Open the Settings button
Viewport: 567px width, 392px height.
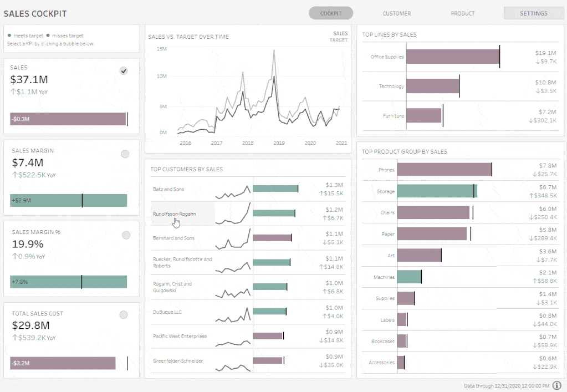click(533, 13)
